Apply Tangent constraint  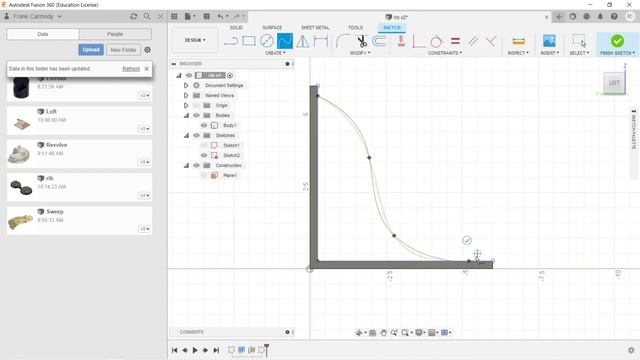436,41
